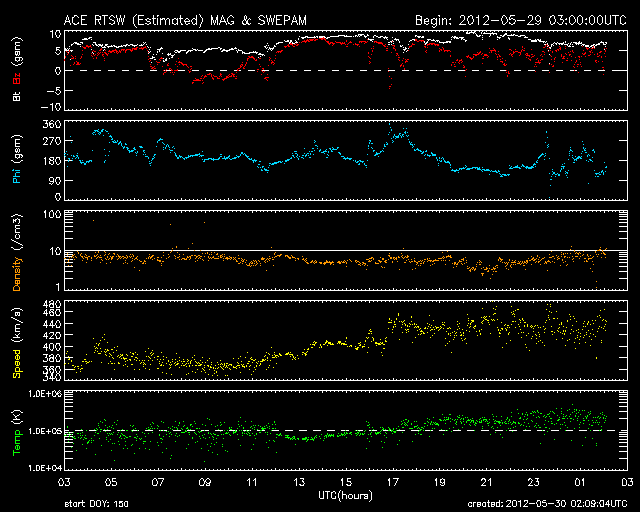Click the 'Density (/cm3)' axis label
Screen dimensions: 640x512
click(x=17, y=252)
